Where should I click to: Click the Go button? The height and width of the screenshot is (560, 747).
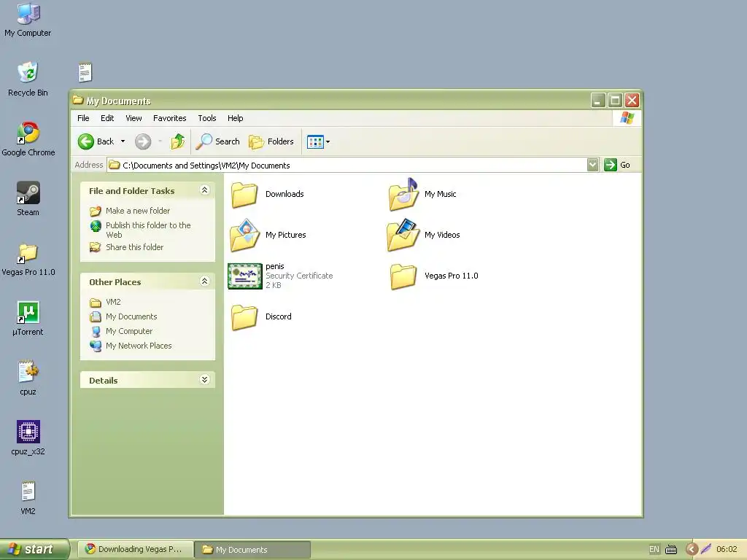617,165
